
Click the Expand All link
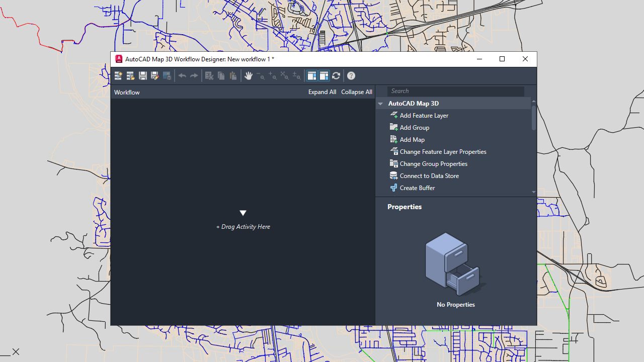[x=322, y=92]
